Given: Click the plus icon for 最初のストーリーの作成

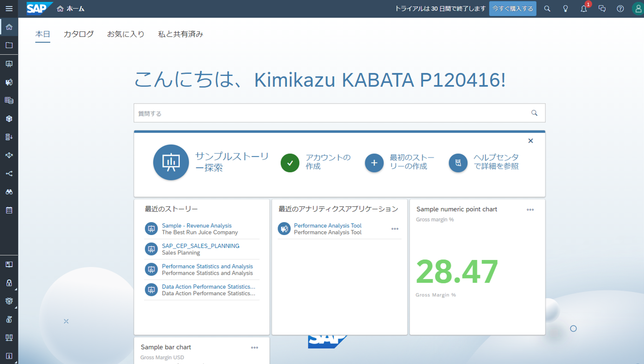Looking at the screenshot, I should (x=374, y=163).
